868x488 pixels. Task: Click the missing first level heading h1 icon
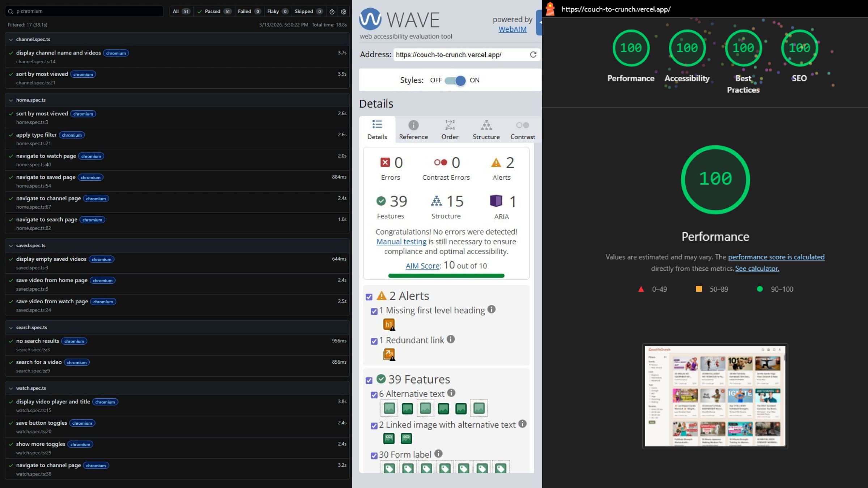point(389,324)
